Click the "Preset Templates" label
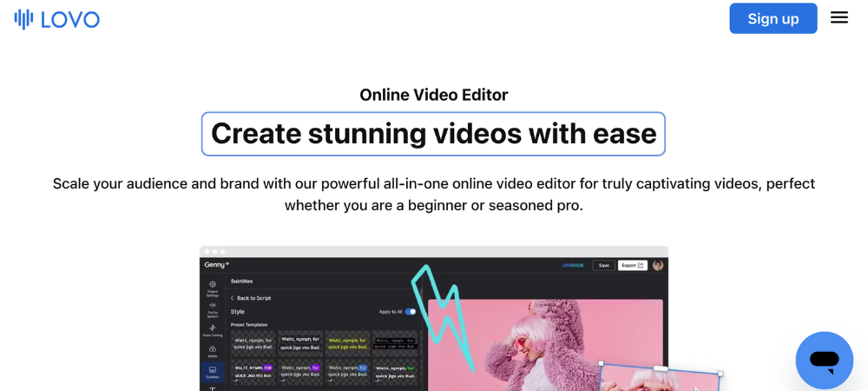868x391 pixels. pyautogui.click(x=248, y=325)
